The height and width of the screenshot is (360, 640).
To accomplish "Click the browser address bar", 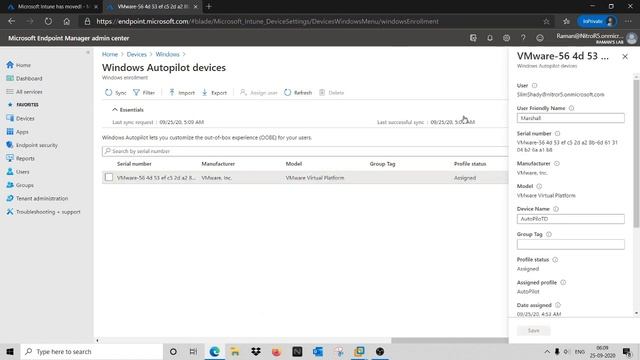I will pyautogui.click(x=310, y=21).
